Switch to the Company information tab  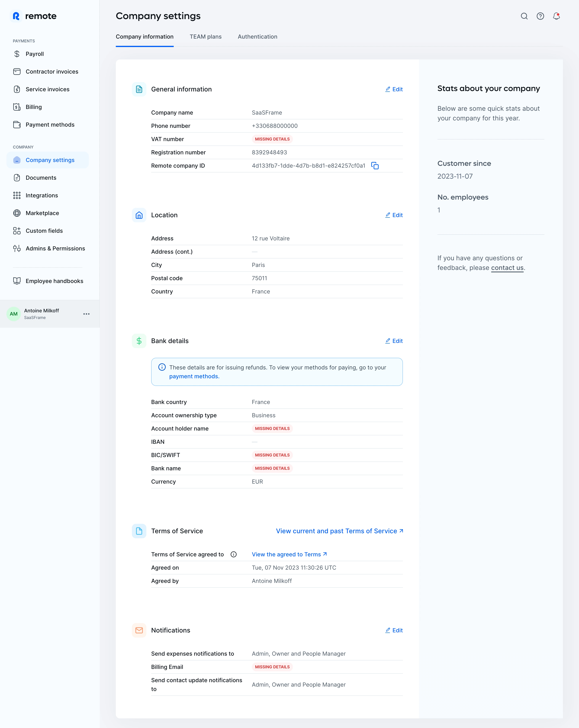pyautogui.click(x=145, y=36)
